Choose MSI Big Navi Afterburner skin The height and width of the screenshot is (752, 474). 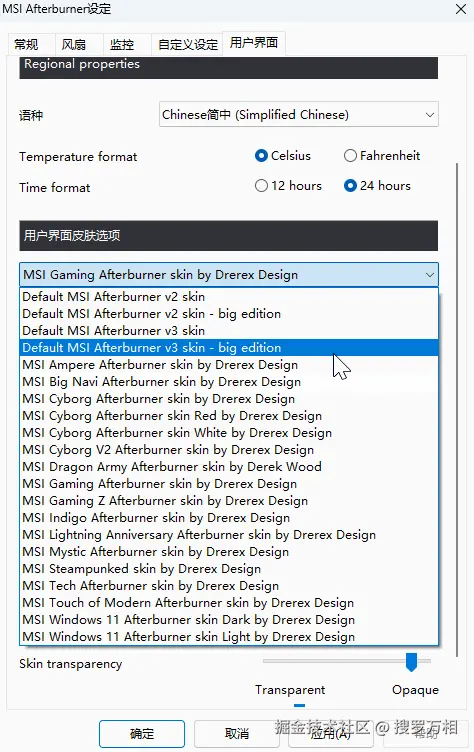click(x=229, y=382)
